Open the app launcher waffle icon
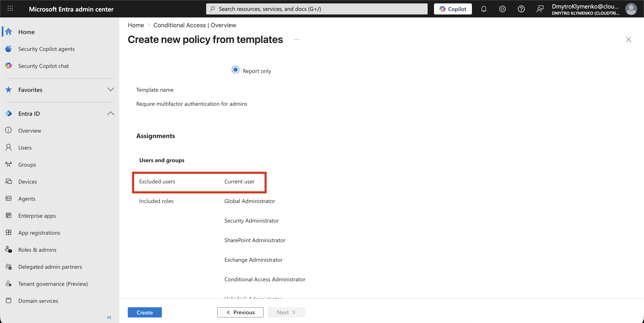This screenshot has width=644, height=323. (x=10, y=9)
